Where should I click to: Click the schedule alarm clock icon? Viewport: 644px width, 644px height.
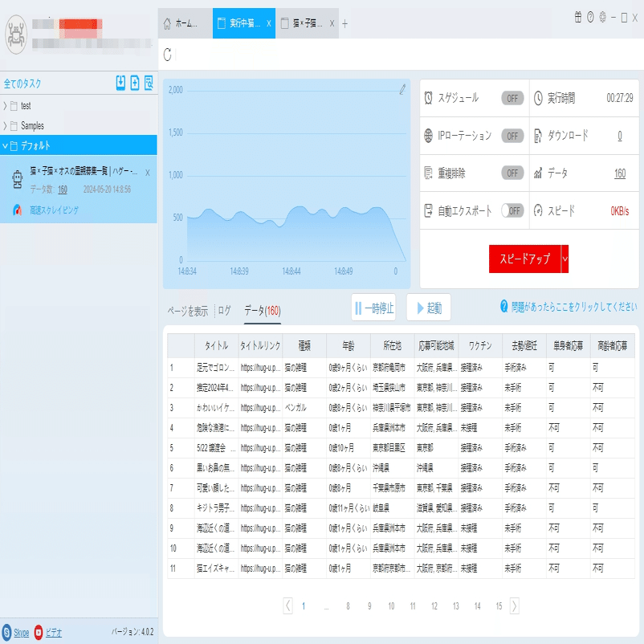(428, 98)
